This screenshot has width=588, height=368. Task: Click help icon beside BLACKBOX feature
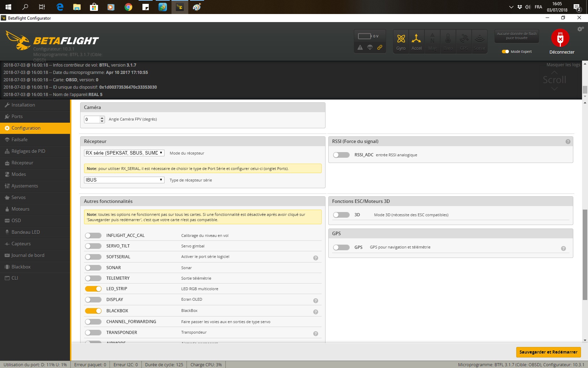pos(316,312)
